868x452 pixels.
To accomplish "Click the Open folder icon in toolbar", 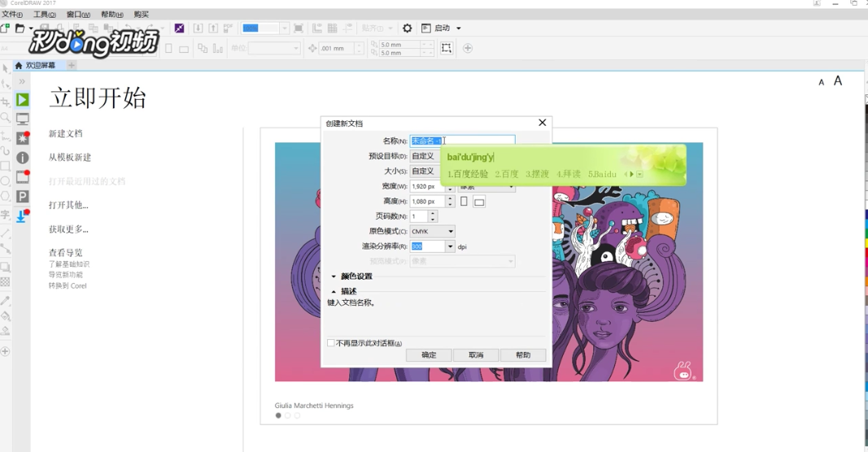I will (x=20, y=28).
